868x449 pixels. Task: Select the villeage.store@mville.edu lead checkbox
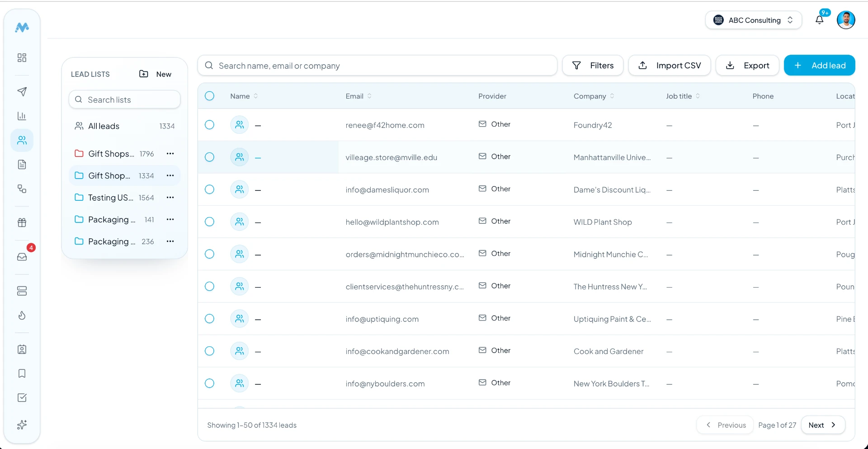pyautogui.click(x=209, y=157)
